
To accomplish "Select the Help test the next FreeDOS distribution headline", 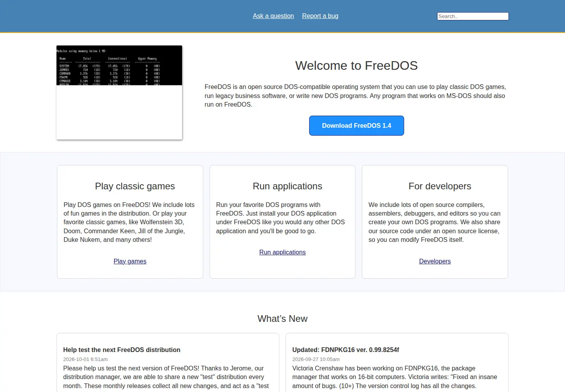I will pyautogui.click(x=122, y=350).
